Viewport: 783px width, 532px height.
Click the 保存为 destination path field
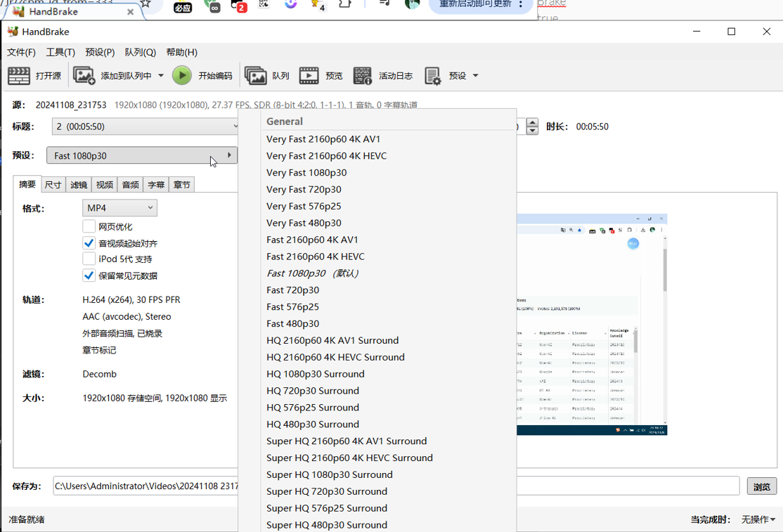tap(396, 486)
